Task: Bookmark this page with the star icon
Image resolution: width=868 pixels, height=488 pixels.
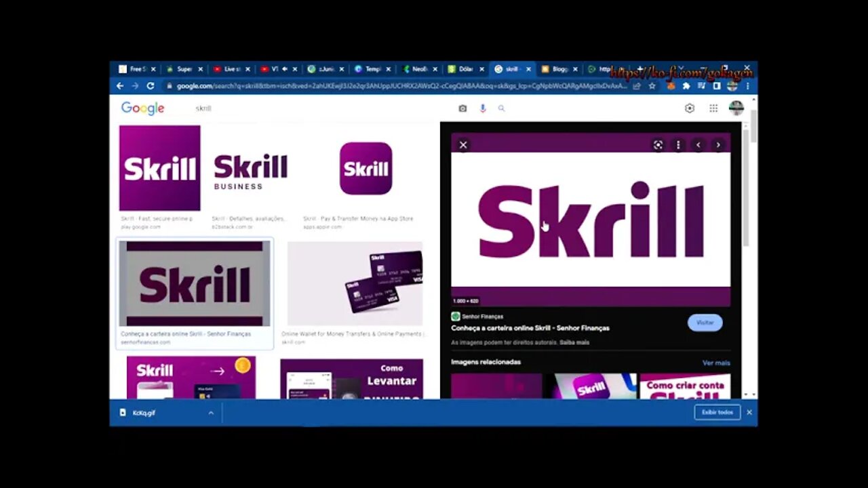Action: (x=652, y=86)
